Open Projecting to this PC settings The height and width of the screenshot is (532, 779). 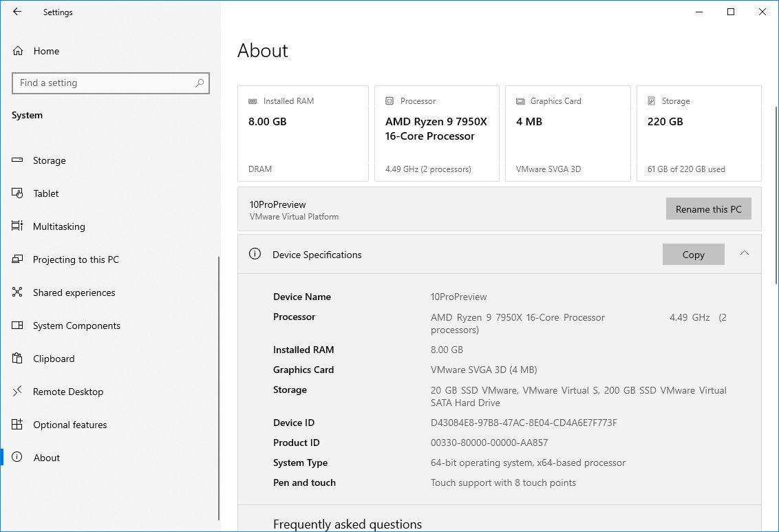tap(109, 259)
